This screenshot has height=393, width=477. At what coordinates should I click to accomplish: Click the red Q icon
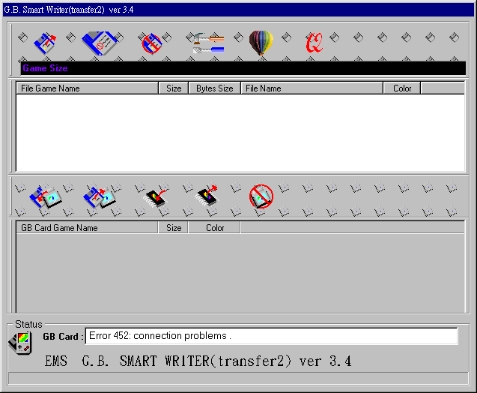click(314, 43)
